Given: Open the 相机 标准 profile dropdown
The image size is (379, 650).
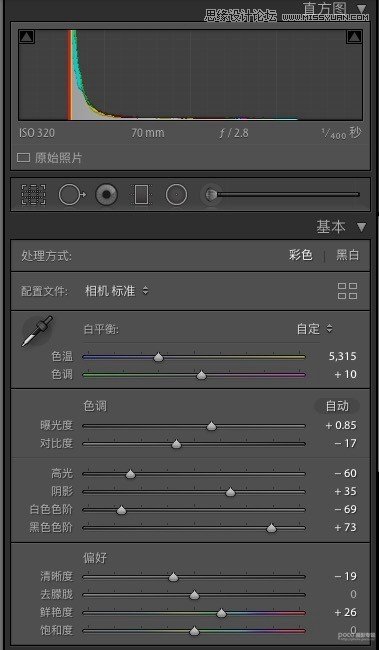Looking at the screenshot, I should [x=117, y=291].
